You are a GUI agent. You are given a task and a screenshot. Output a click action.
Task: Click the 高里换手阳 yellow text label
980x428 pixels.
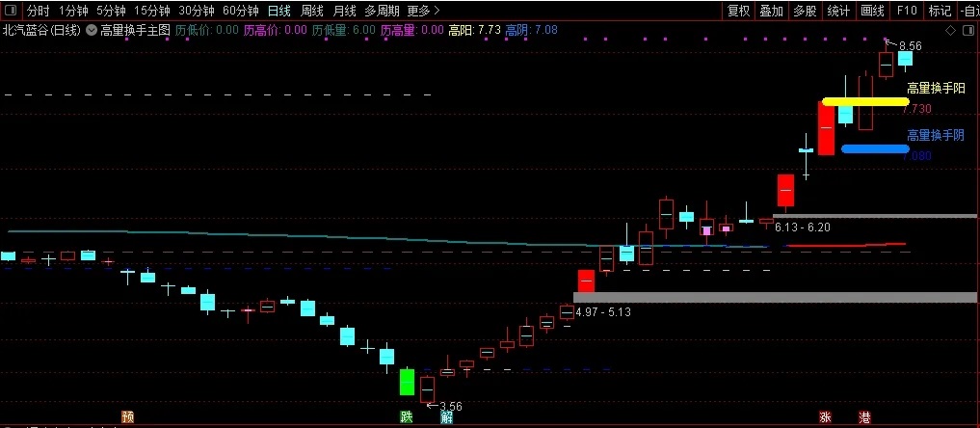[x=936, y=88]
